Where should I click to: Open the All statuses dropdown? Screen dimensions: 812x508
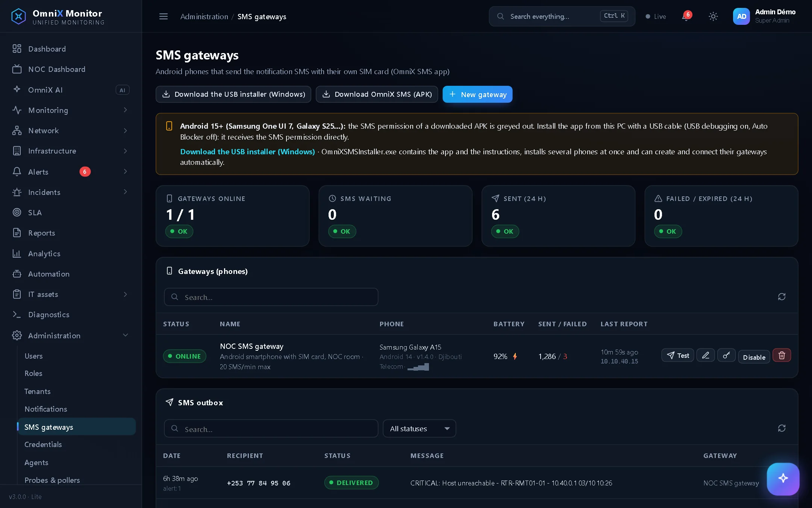point(420,429)
